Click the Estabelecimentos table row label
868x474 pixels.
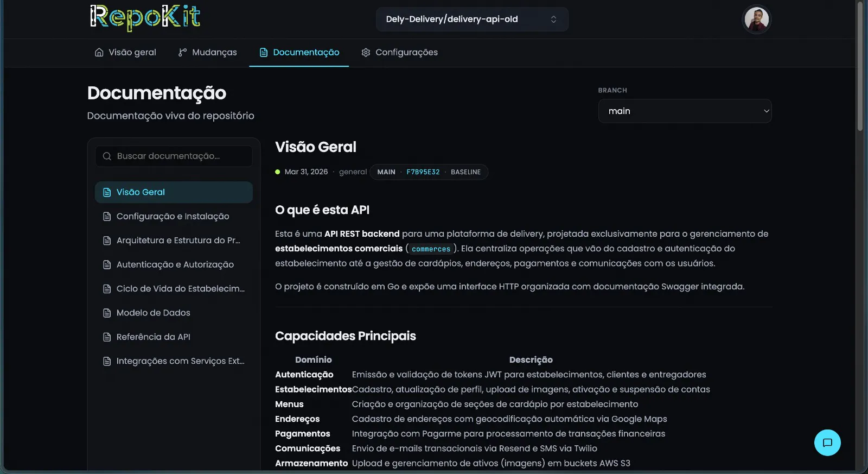tap(314, 389)
